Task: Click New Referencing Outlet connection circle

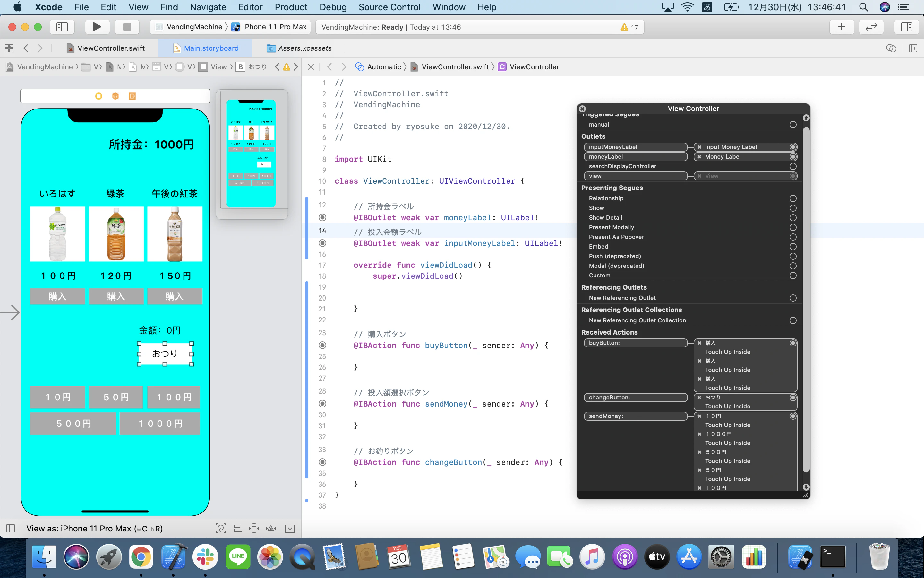Action: pos(793,298)
